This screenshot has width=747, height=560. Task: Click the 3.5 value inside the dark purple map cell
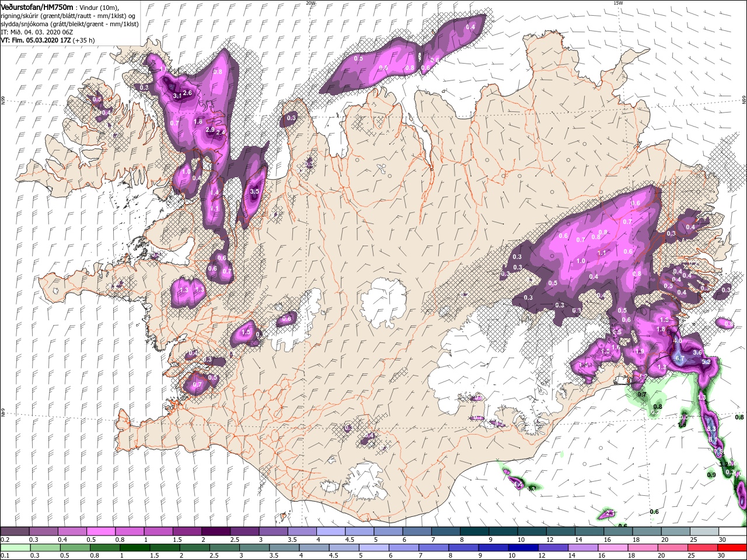point(254,191)
